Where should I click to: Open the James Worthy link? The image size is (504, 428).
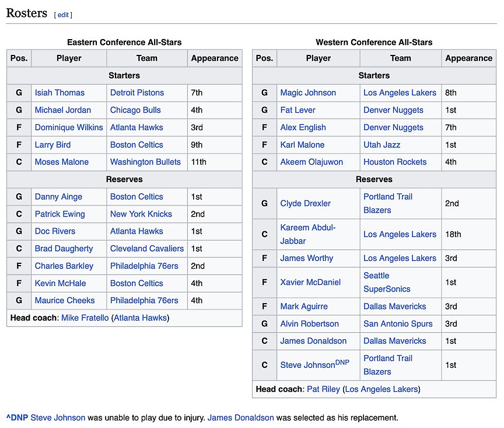307,258
